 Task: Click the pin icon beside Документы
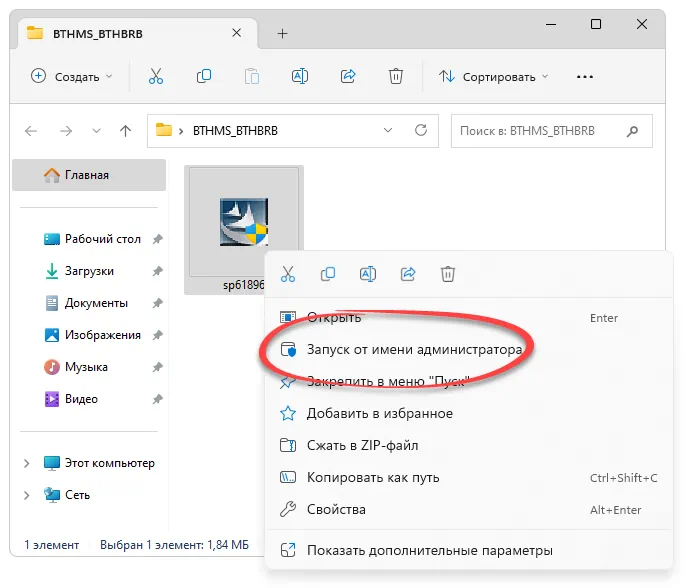pyautogui.click(x=157, y=303)
